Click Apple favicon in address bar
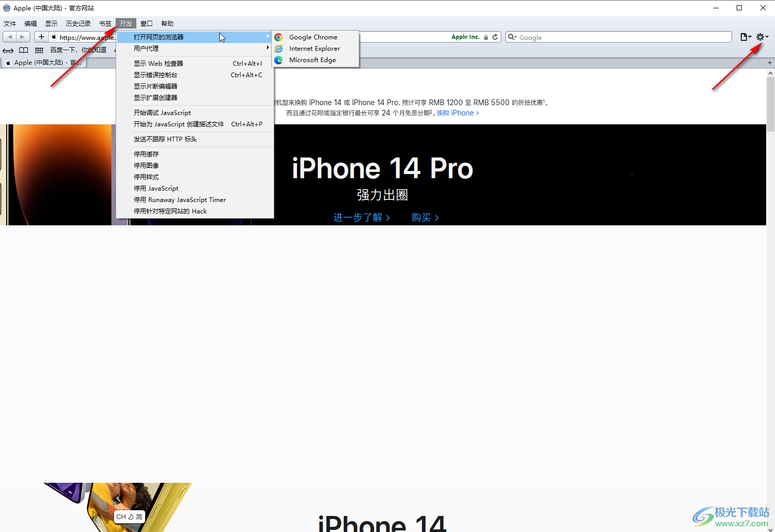 54,37
